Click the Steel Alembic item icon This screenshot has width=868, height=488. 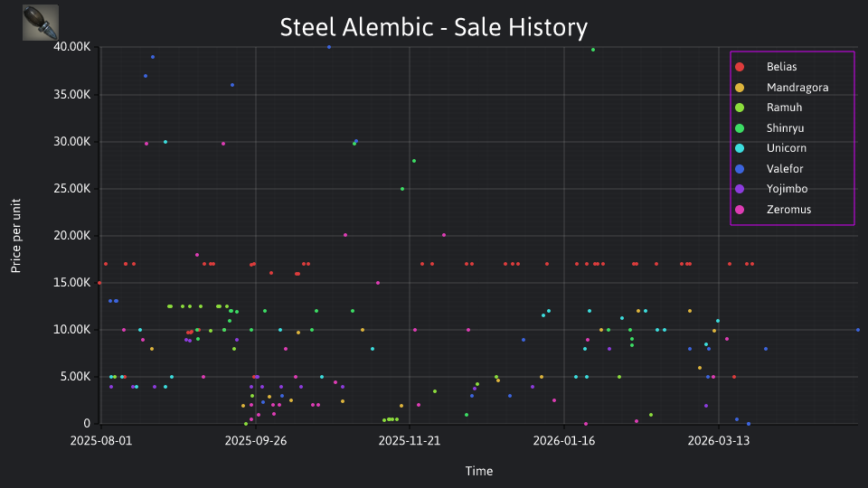click(x=41, y=23)
